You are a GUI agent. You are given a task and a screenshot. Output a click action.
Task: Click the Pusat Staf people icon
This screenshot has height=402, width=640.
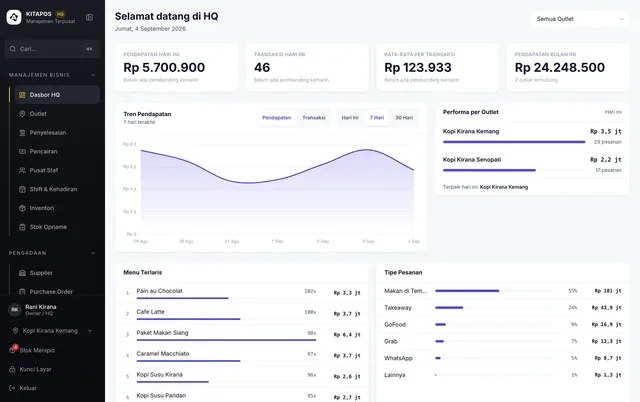[22, 170]
